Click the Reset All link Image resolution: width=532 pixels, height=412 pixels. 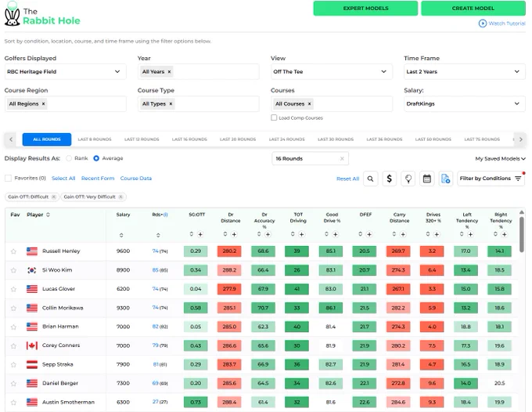click(x=348, y=179)
